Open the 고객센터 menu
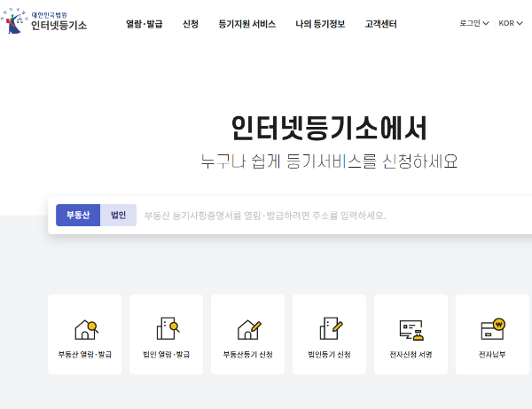The image size is (532, 409). coord(380,24)
